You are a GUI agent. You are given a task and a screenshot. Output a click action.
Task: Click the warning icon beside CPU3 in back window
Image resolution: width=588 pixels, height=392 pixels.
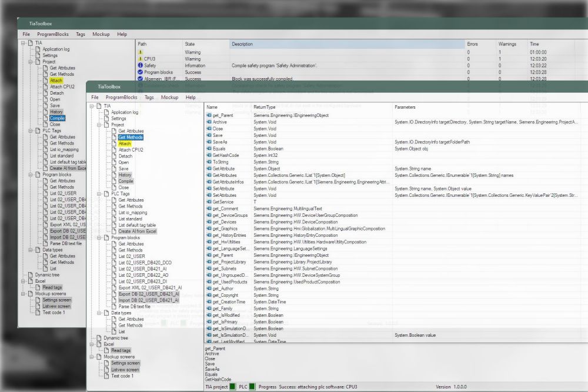point(141,59)
